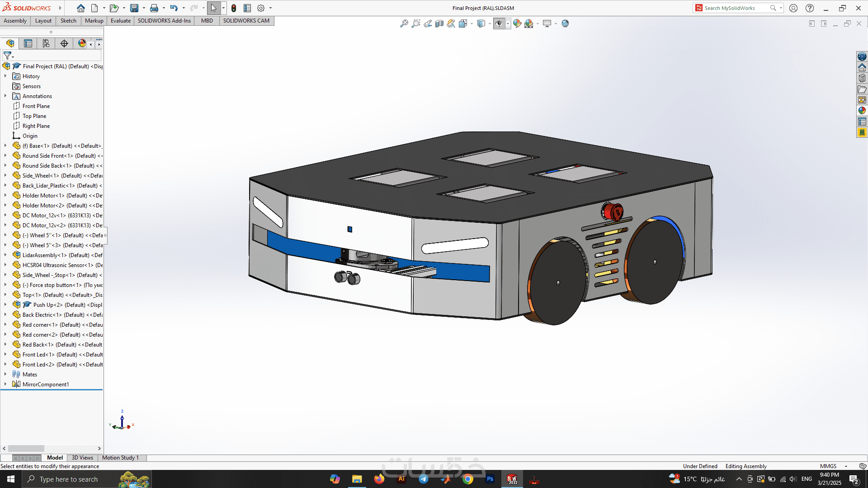Toggle the Hide/Show Items eye button

click(x=499, y=23)
